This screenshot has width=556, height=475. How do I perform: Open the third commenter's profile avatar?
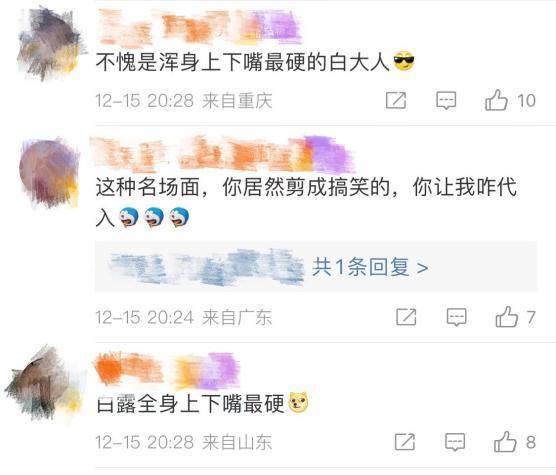pos(44,382)
